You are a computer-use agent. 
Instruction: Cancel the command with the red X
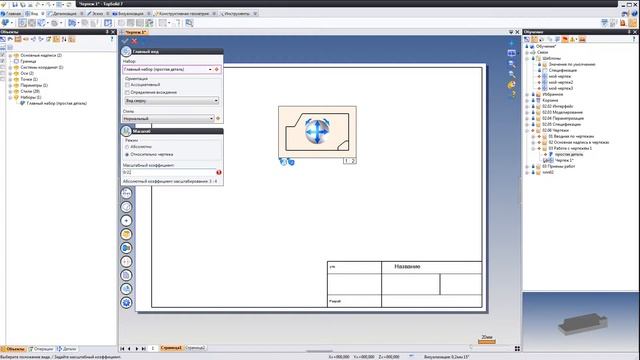[134, 41]
